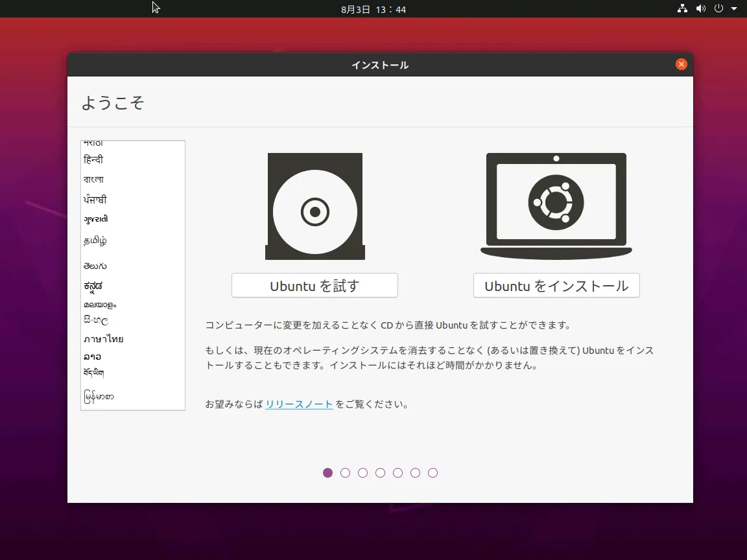Screen dimensions: 747x560
Task: Click the volume speaker icon in the top bar
Action: coord(700,9)
